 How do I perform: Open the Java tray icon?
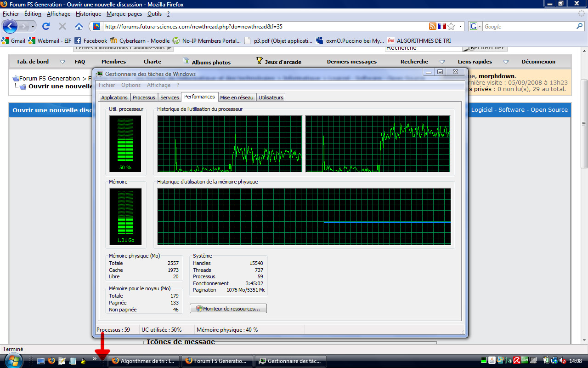point(492,361)
